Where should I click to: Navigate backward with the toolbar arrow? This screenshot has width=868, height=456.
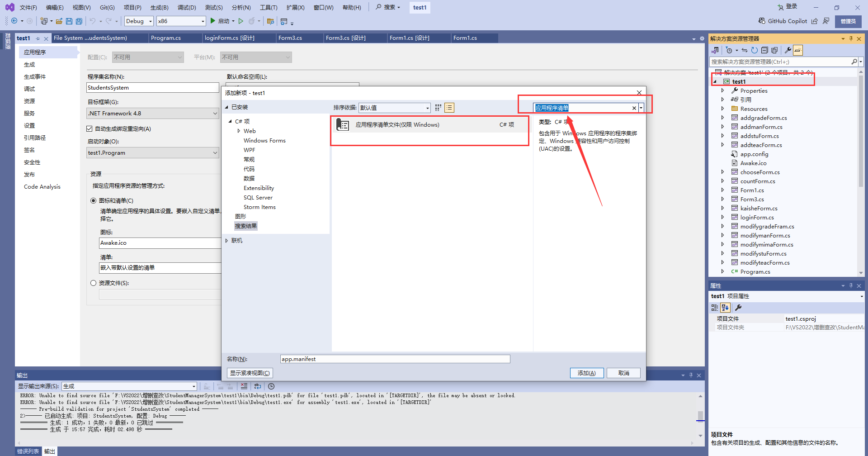14,21
